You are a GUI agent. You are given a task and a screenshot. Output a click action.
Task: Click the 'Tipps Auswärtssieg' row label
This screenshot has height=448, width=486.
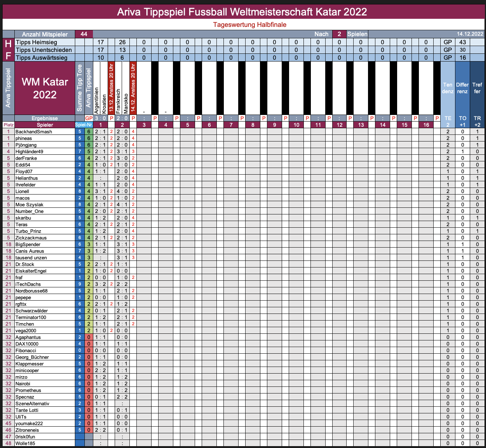tap(41, 57)
